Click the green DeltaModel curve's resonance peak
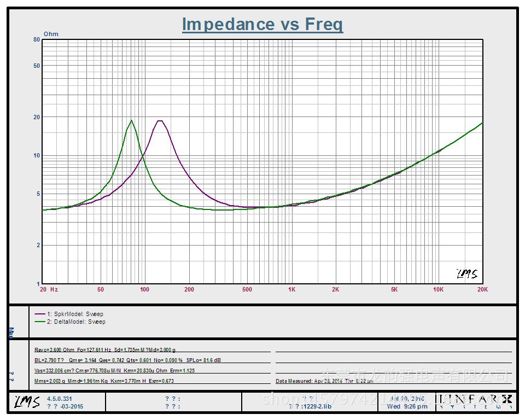525x420 pixels. [x=131, y=120]
